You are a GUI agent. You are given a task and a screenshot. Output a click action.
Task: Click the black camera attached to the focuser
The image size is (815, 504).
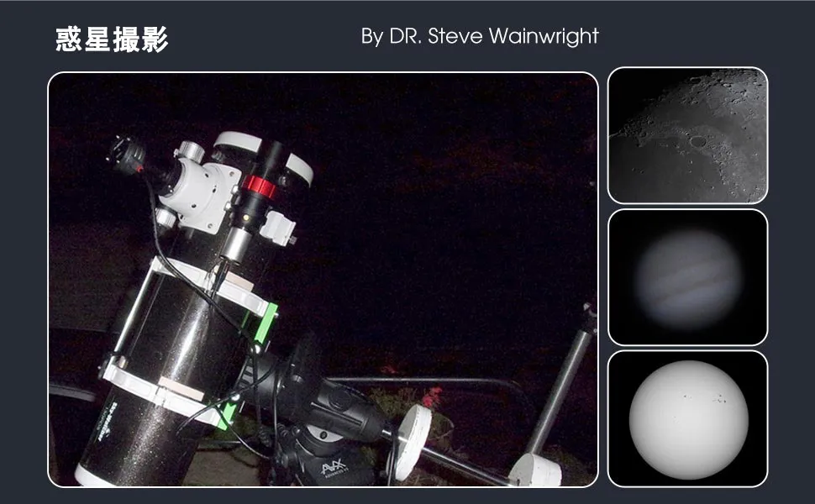[x=128, y=155]
